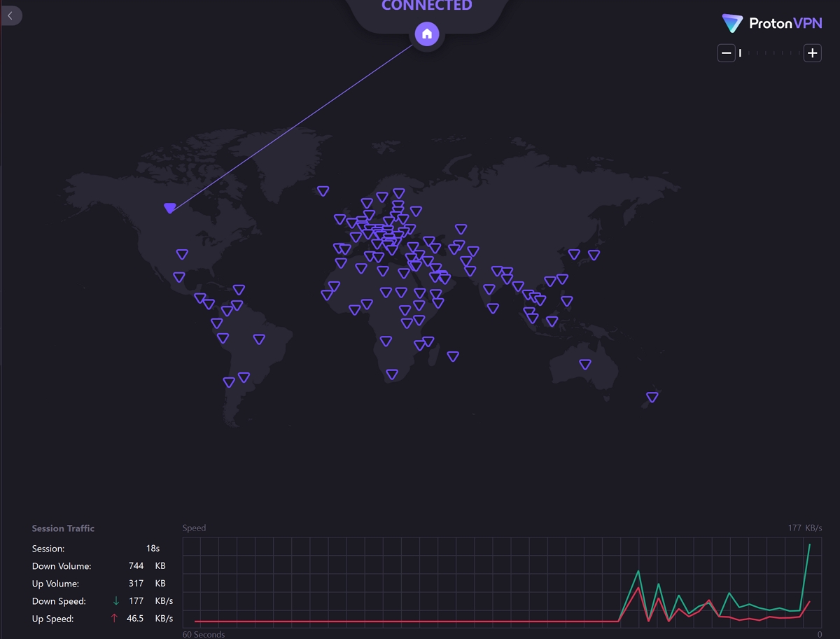This screenshot has width=840, height=639.
Task: Select the Japan server pin
Action: pyautogui.click(x=595, y=254)
